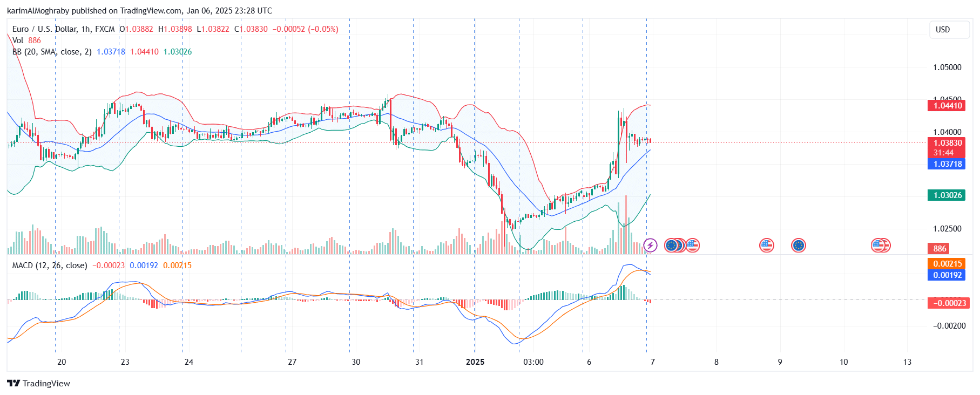The height and width of the screenshot is (395, 980).
Task: Open the USD currency selector
Action: tap(950, 30)
